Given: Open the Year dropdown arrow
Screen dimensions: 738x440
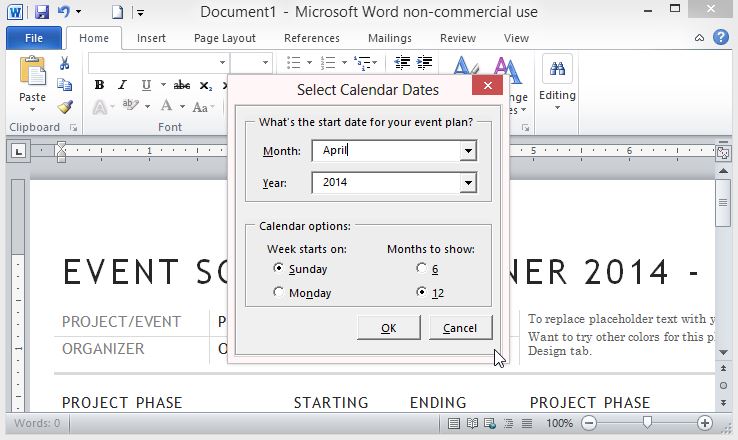Looking at the screenshot, I should [467, 184].
